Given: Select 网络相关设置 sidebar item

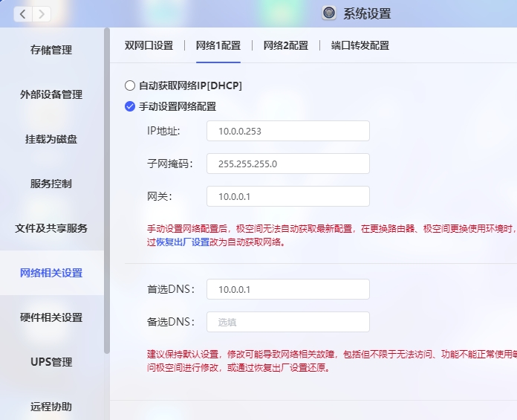Looking at the screenshot, I should (51, 273).
